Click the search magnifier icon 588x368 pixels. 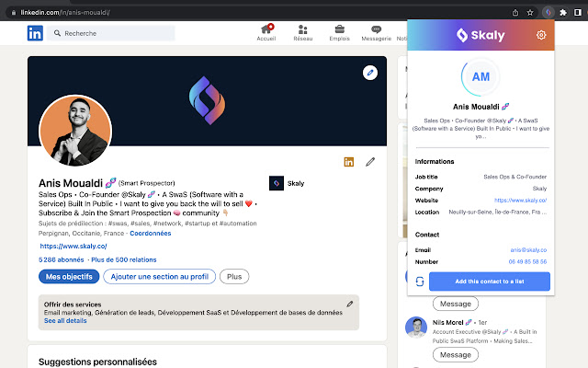(57, 33)
